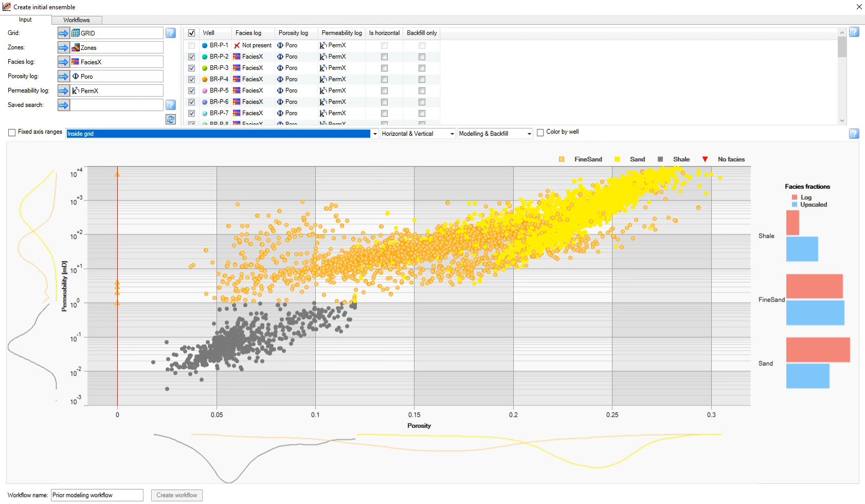
Task: Open help icon beside Saved search field
Action: coord(171,105)
